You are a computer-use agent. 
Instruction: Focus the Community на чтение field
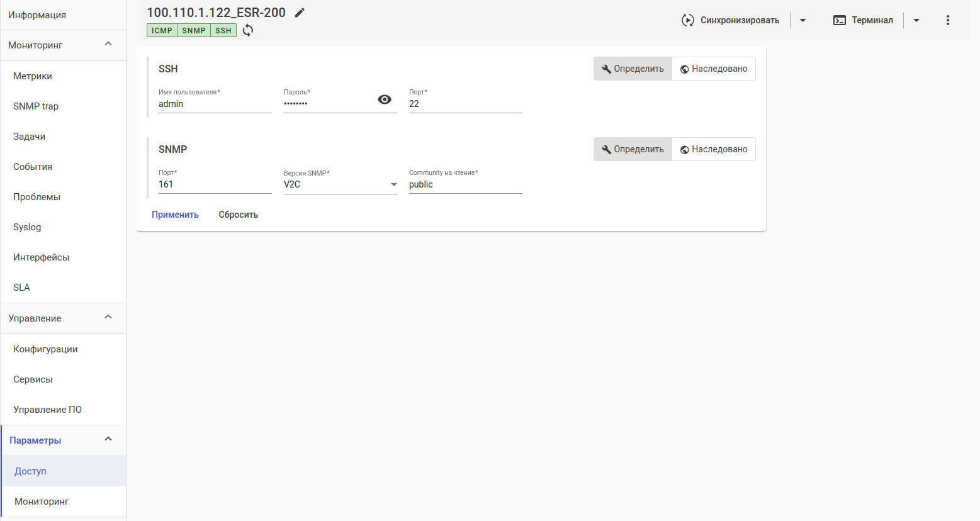click(x=466, y=184)
